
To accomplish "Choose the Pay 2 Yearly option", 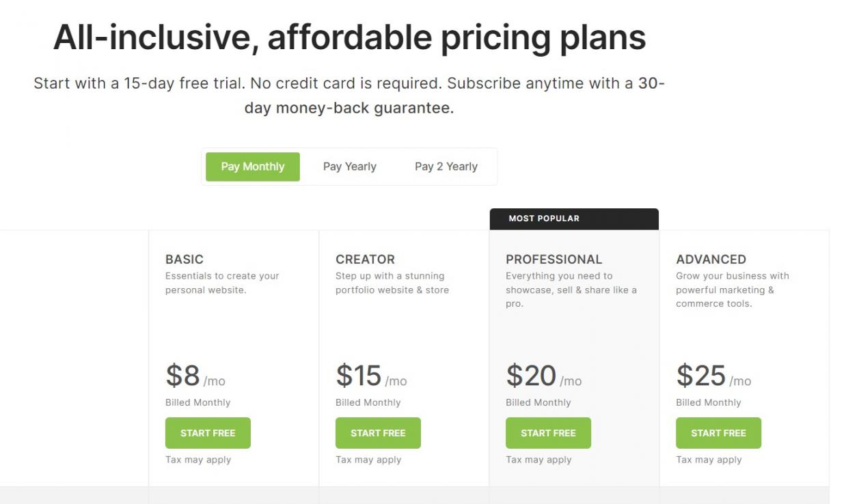I will 446,167.
